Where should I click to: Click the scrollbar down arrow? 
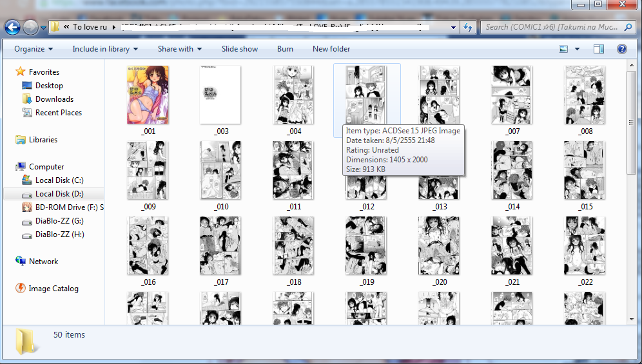click(x=631, y=319)
